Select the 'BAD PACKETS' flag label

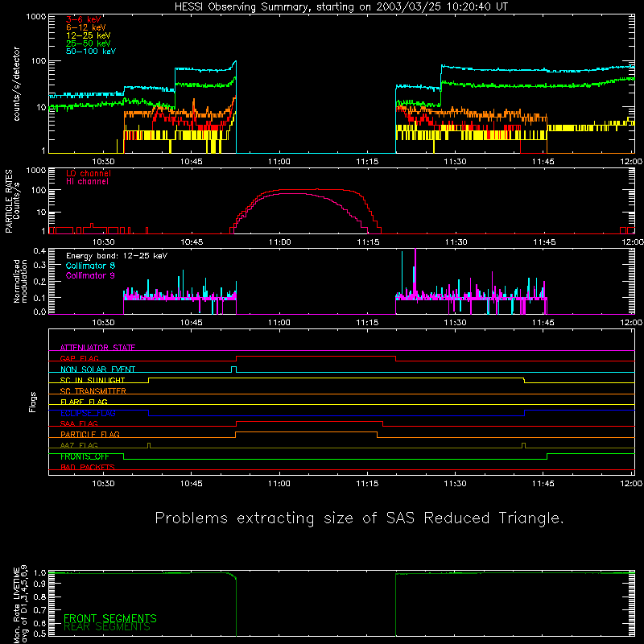[88, 467]
